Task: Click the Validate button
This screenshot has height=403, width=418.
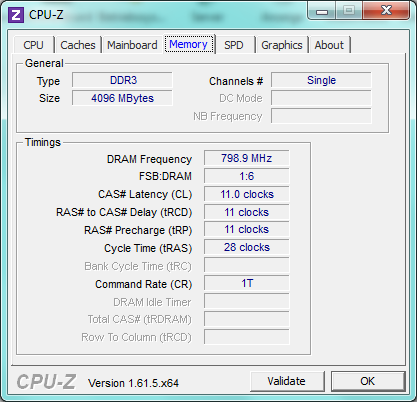Action: coord(287,381)
